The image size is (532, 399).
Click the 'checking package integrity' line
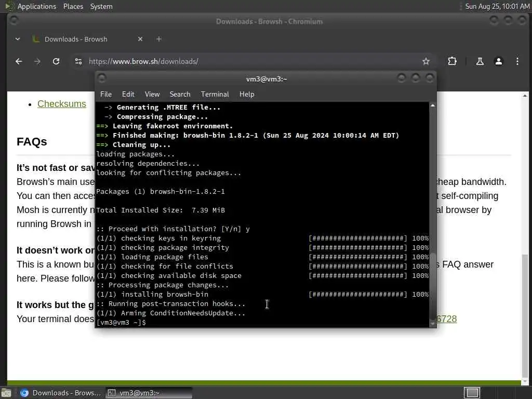pos(262,247)
